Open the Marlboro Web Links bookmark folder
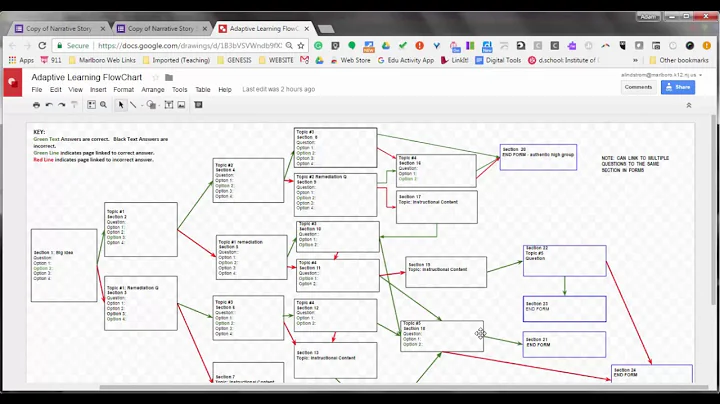720x404 pixels. [102, 60]
